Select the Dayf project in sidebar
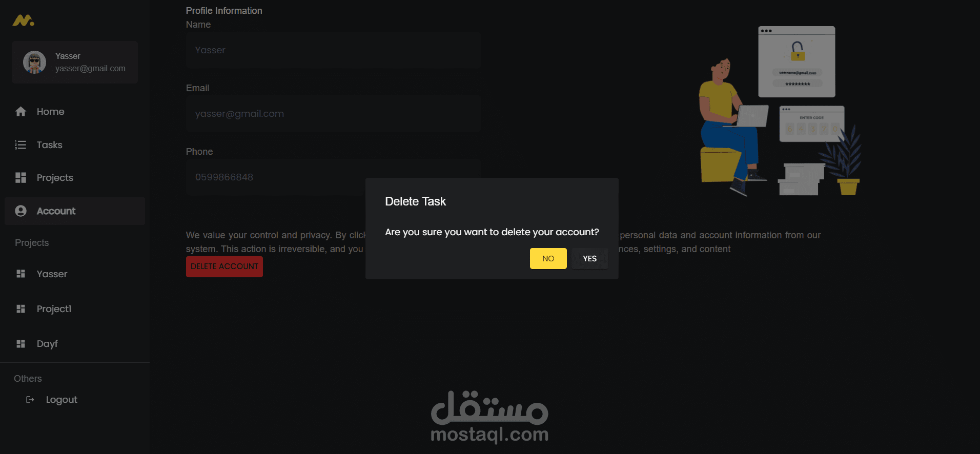Image resolution: width=980 pixels, height=454 pixels. (x=75, y=344)
